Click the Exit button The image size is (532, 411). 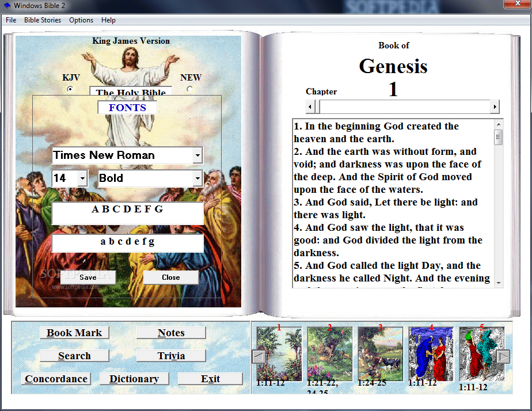pyautogui.click(x=210, y=379)
